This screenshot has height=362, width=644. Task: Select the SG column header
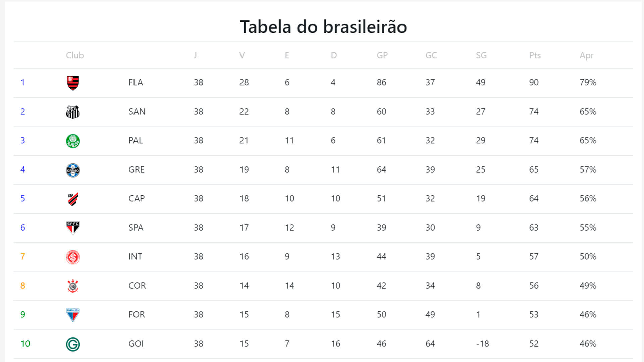tap(481, 55)
